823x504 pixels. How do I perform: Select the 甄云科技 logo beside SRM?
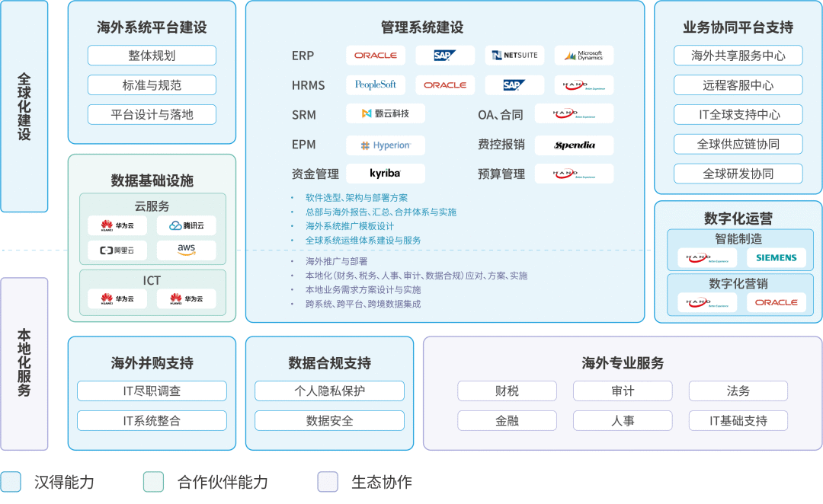coord(386,113)
